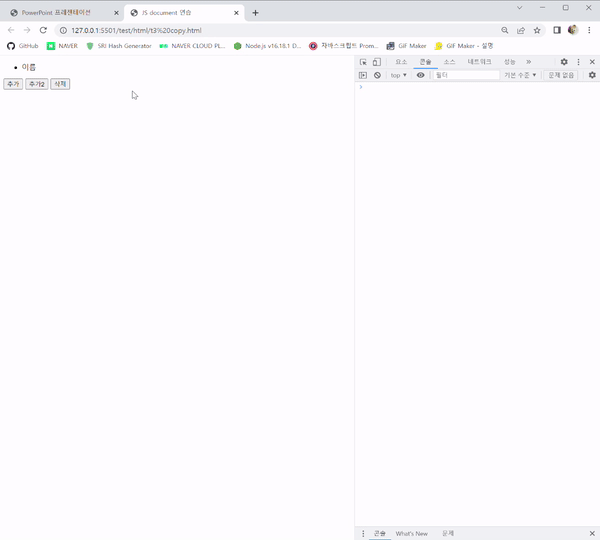Open the tab search chevron in title bar

519,8
